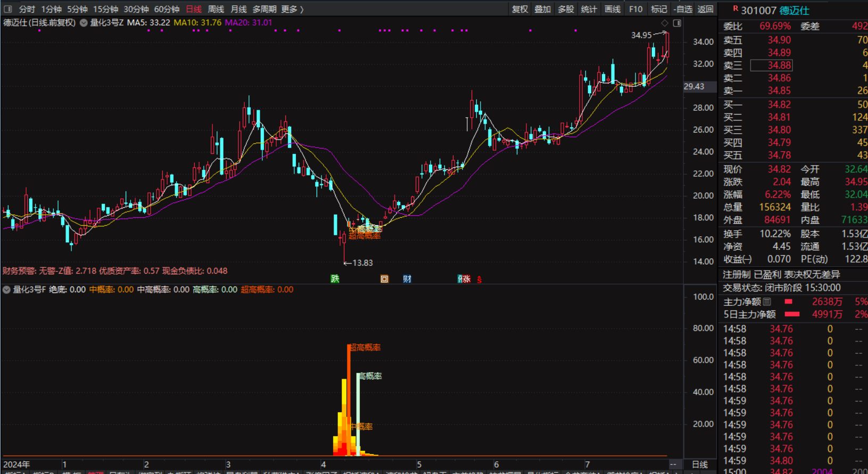Activate the 画线 drawing tool
Image resolution: width=868 pixels, height=474 pixels.
coord(612,9)
